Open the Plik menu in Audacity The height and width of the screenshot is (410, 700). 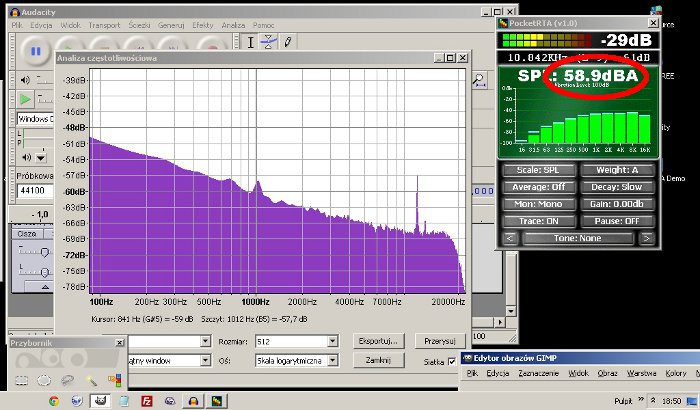pyautogui.click(x=17, y=25)
